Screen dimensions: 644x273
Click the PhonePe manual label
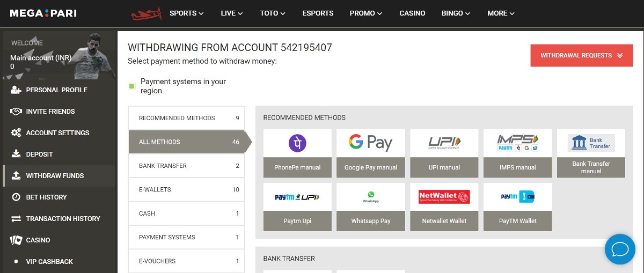pyautogui.click(x=297, y=167)
